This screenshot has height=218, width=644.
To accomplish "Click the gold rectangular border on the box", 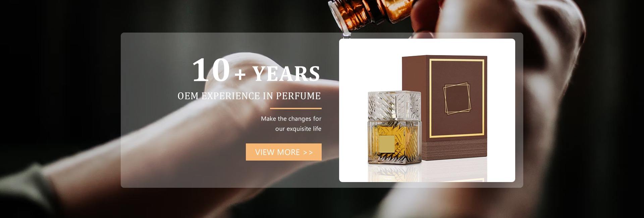I will [x=457, y=98].
